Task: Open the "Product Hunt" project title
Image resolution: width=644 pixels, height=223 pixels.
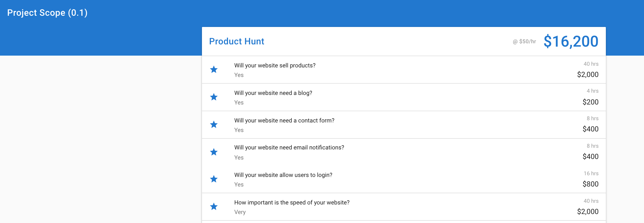Action: pos(236,41)
